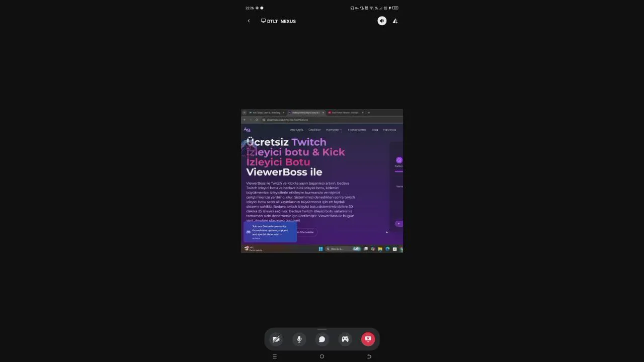The image size is (644, 362).
Task: Click browser reload icon in stream
Action: (x=257, y=120)
